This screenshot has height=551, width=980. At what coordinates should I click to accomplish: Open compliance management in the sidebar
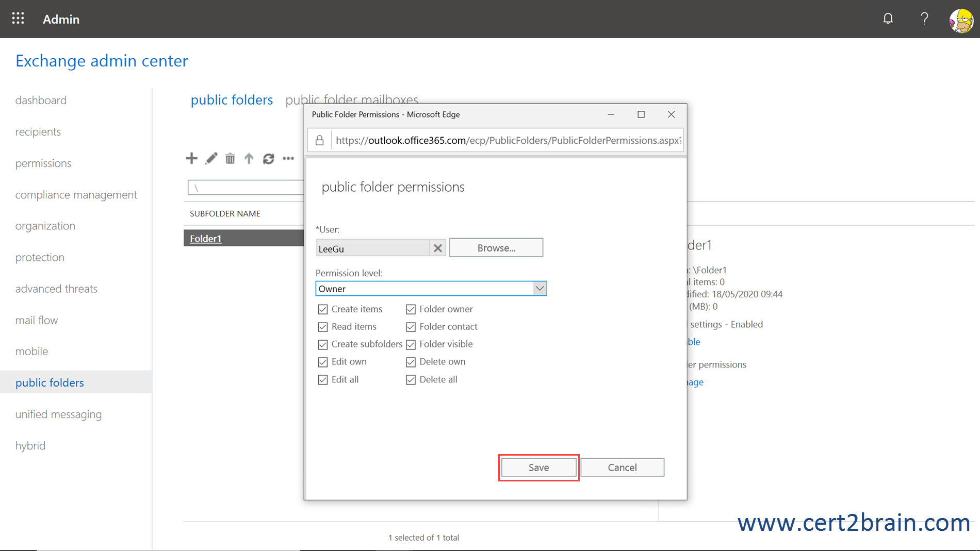(76, 194)
